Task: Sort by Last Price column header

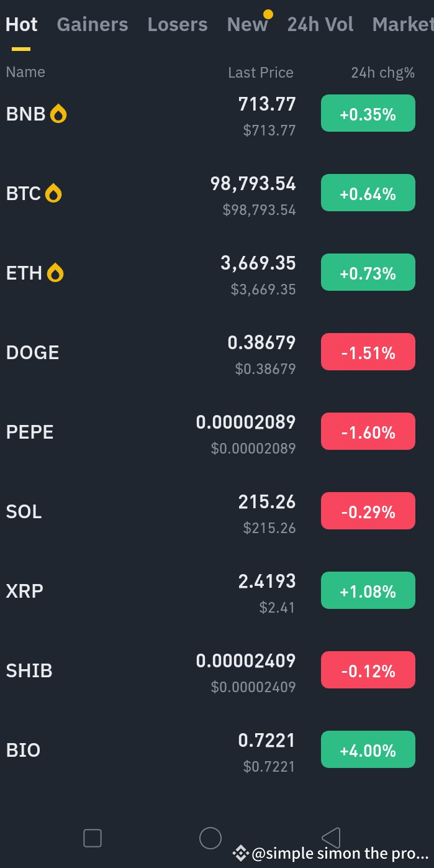Action: pos(260,73)
